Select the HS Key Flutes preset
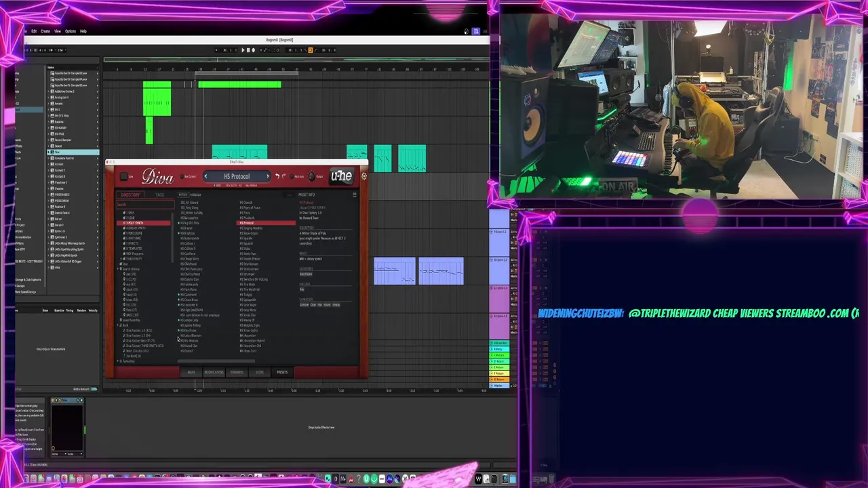The width and height of the screenshot is (868, 488). tap(189, 330)
